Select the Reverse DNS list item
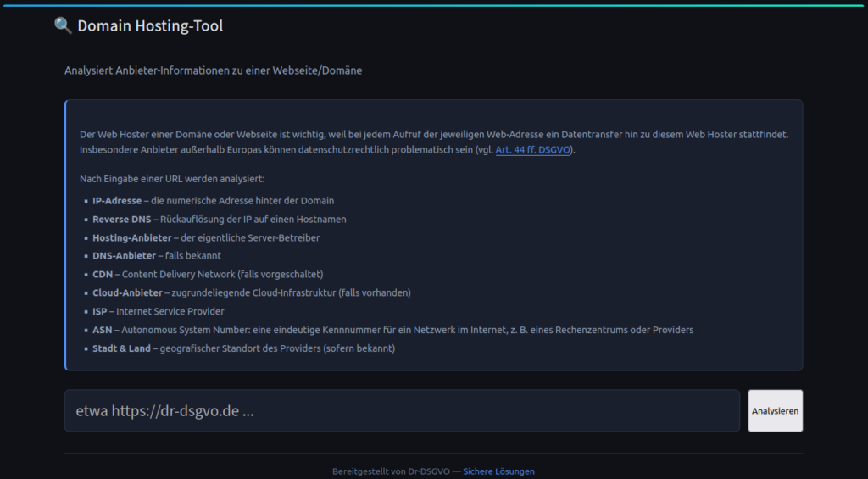Screen dimensions: 868x479 coord(122,220)
